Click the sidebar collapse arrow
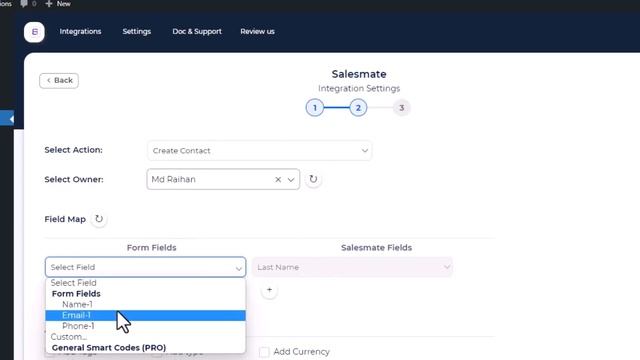The width and height of the screenshot is (640, 360). pos(11,119)
